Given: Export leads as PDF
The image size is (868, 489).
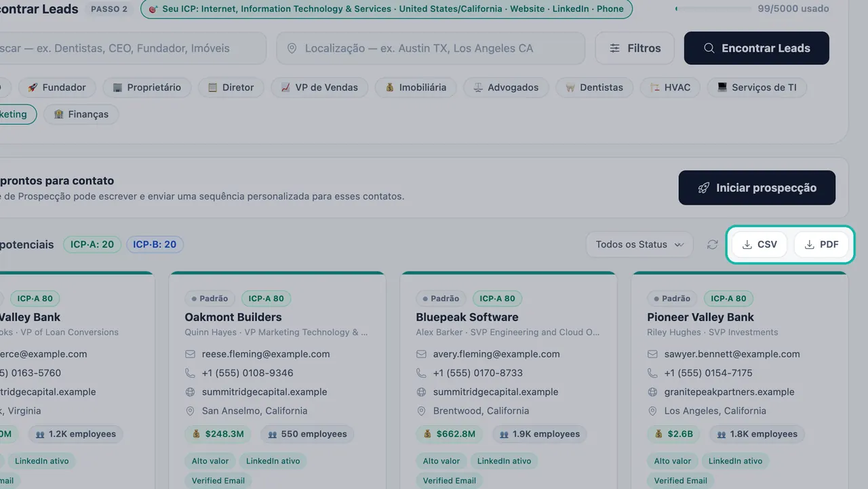Looking at the screenshot, I should click(x=821, y=245).
